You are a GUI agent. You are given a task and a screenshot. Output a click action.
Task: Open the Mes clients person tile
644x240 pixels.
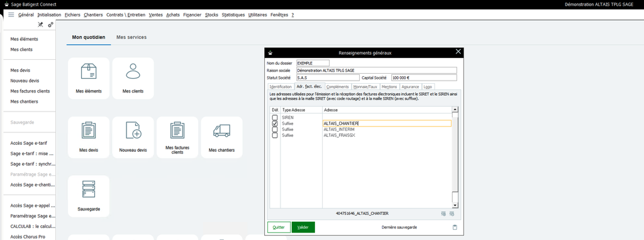[133, 78]
